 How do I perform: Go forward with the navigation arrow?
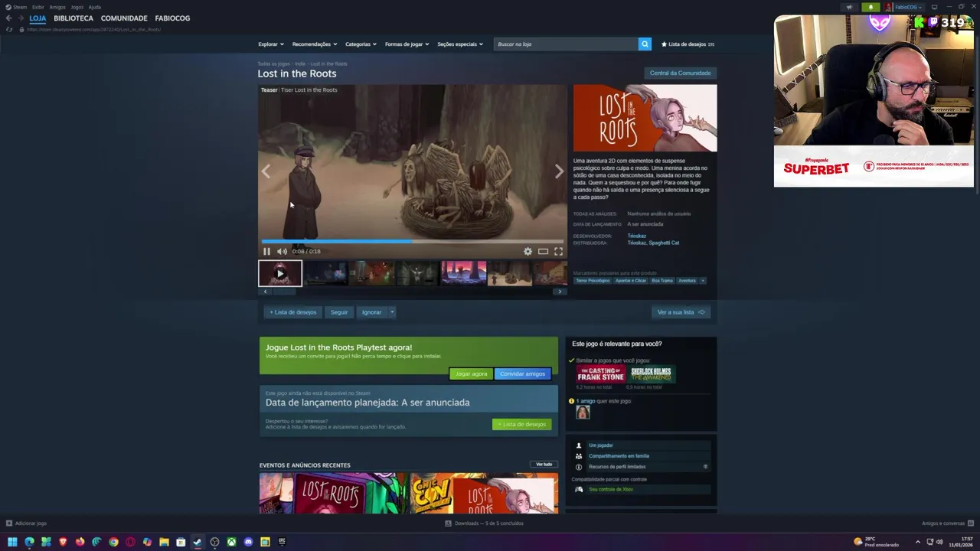20,18
